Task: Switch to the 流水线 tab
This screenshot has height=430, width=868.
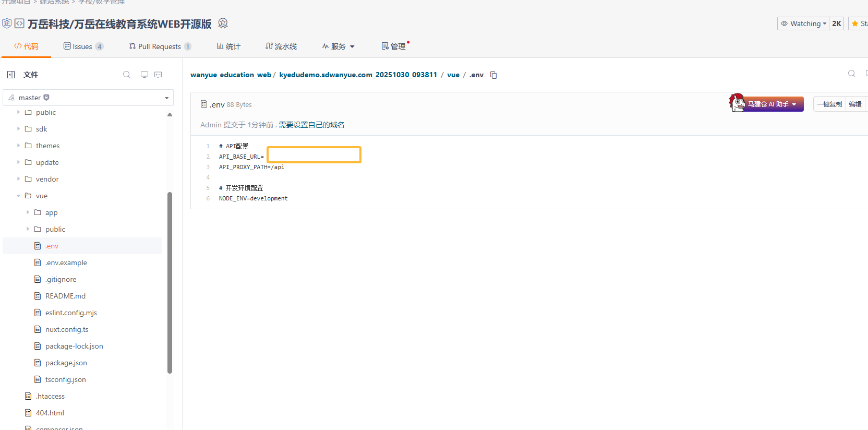Action: point(281,46)
